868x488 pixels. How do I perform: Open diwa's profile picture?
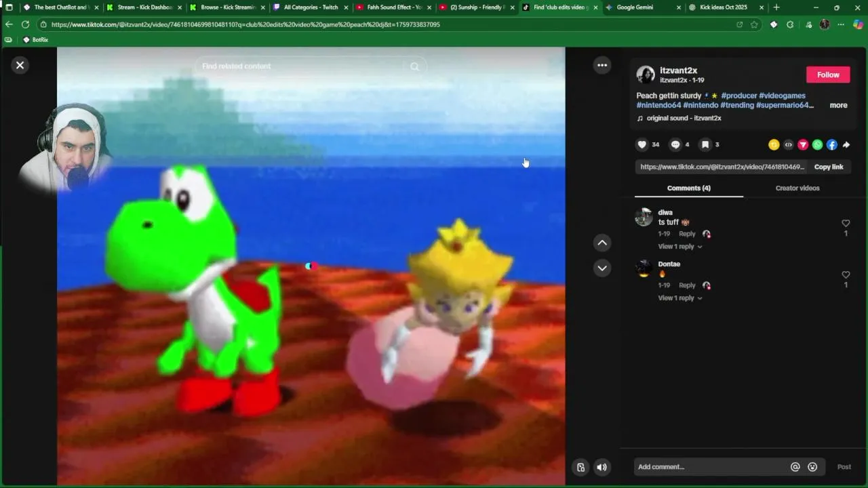coord(644,217)
